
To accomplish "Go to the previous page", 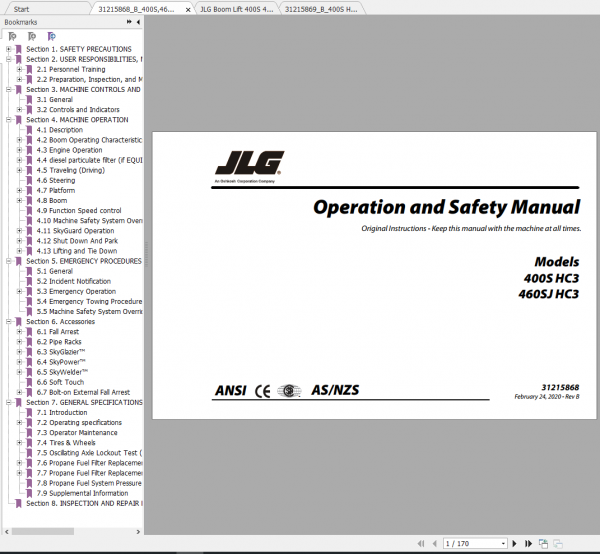I will point(434,543).
